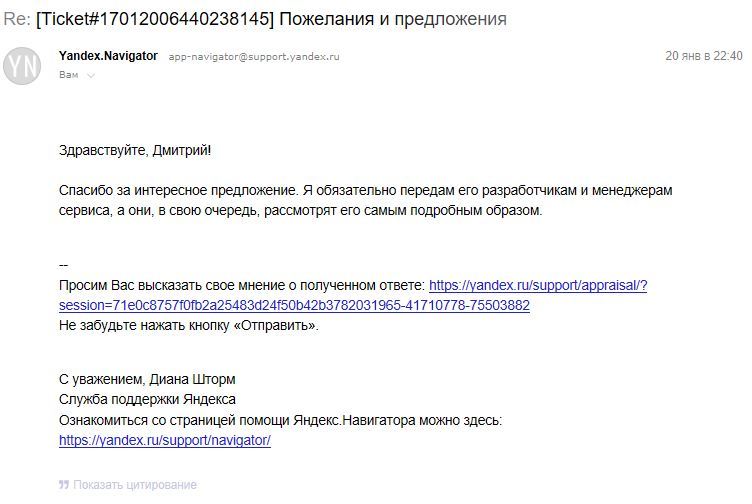Click the session=71e0c8757 link continuation line
Screen dimensions: 752x504
coord(294,305)
